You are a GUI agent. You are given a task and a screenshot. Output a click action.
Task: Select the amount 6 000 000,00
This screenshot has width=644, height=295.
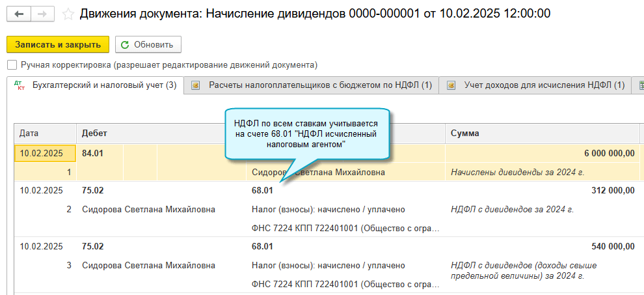pyautogui.click(x=609, y=154)
